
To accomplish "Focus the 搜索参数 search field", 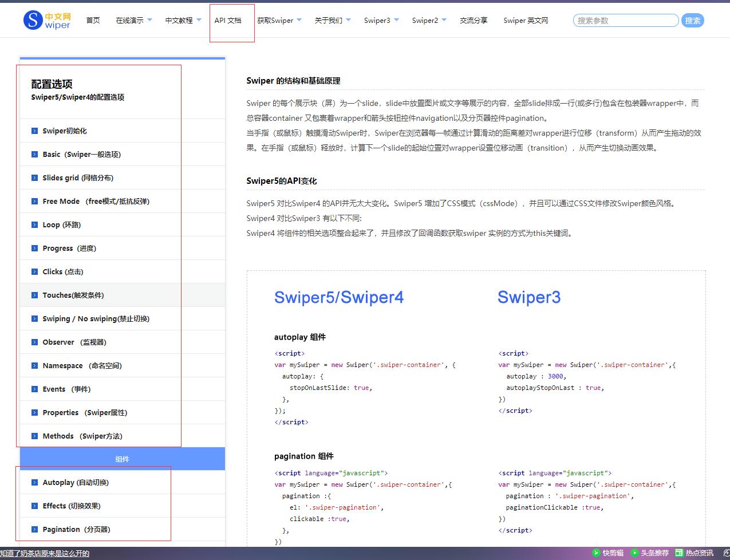I will point(625,21).
